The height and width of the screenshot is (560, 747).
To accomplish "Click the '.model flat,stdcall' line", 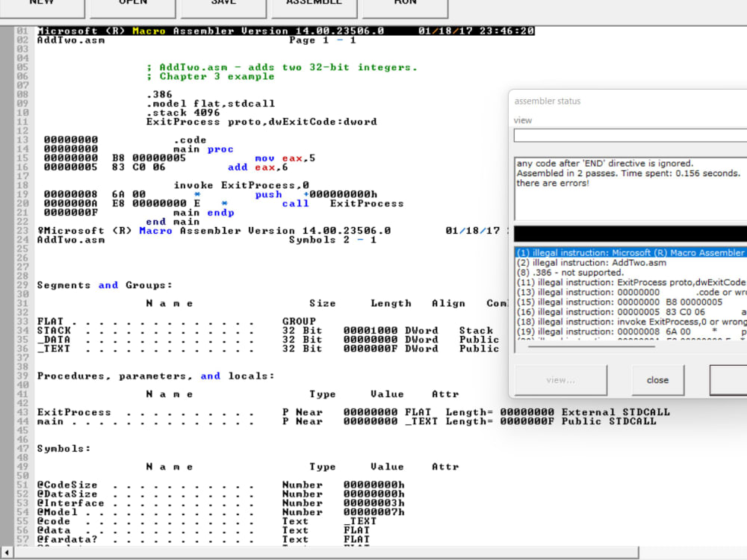I will click(x=211, y=103).
